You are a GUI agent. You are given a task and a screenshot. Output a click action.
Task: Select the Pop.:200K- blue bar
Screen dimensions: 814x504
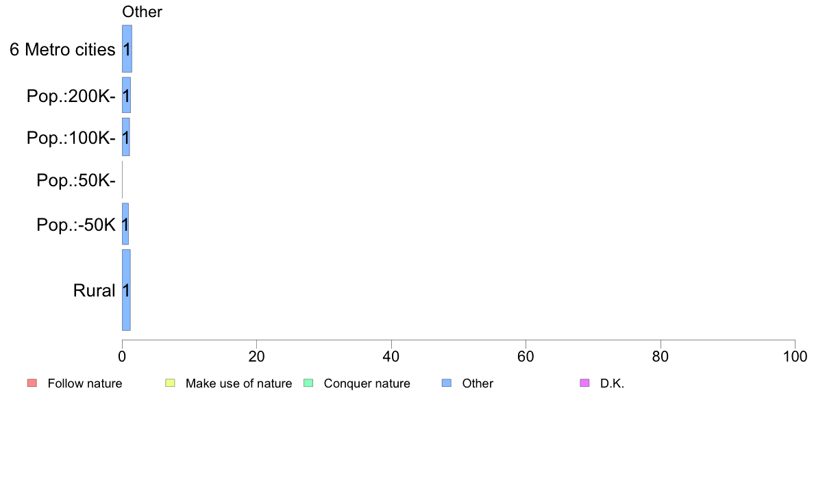[126, 95]
